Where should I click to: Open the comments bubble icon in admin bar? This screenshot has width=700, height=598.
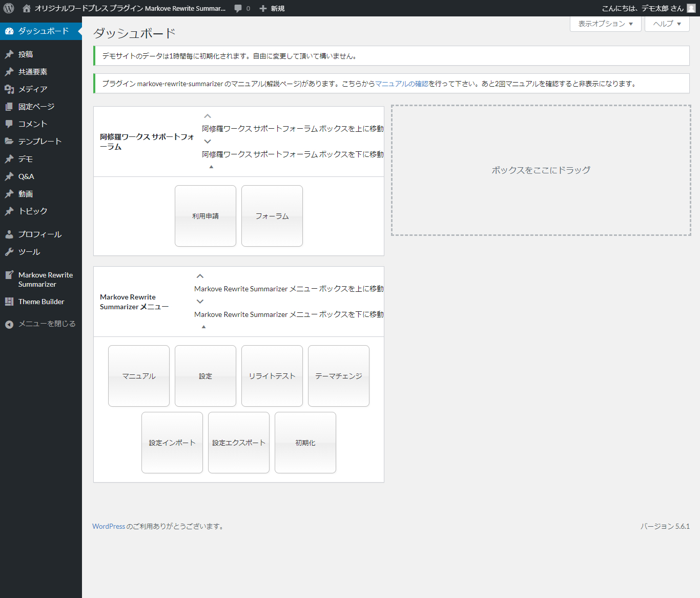pyautogui.click(x=238, y=8)
